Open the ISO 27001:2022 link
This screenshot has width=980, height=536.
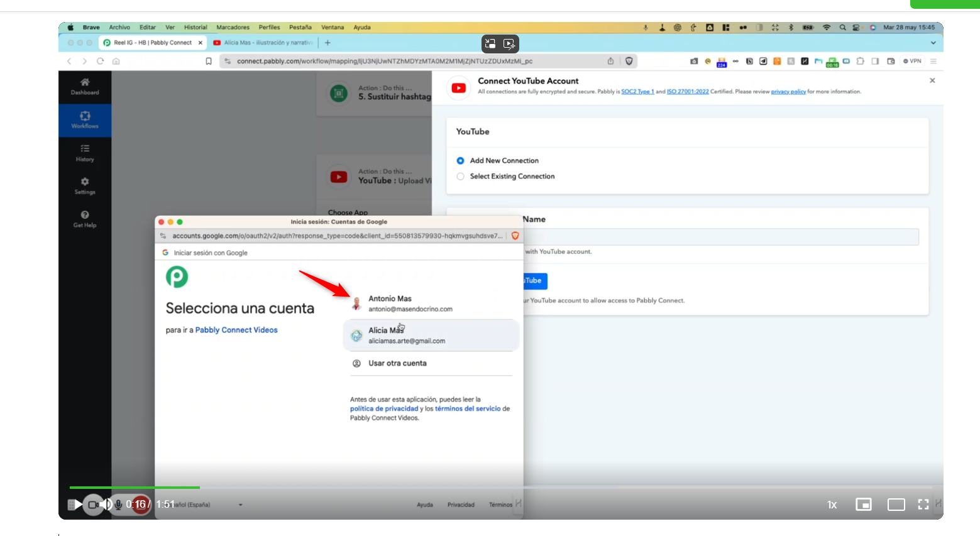688,92
